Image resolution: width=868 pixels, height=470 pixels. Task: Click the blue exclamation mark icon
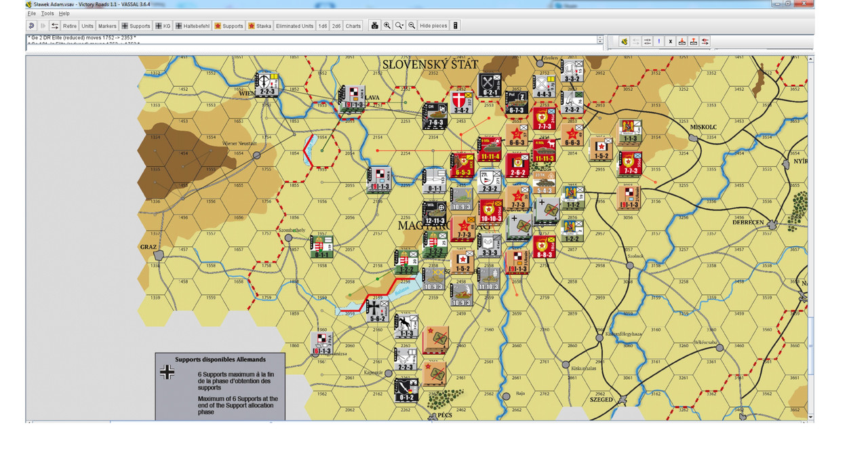tap(659, 41)
